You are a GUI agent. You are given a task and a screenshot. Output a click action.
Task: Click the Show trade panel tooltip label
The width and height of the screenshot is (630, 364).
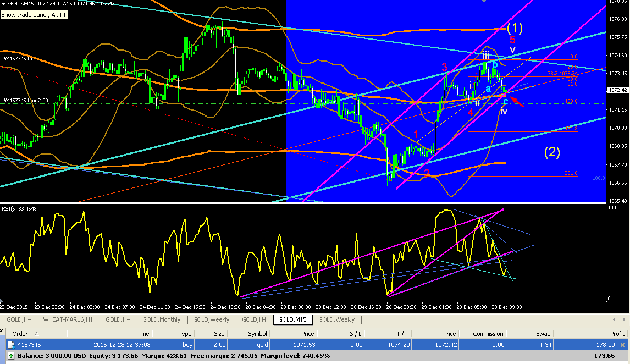[x=34, y=15]
